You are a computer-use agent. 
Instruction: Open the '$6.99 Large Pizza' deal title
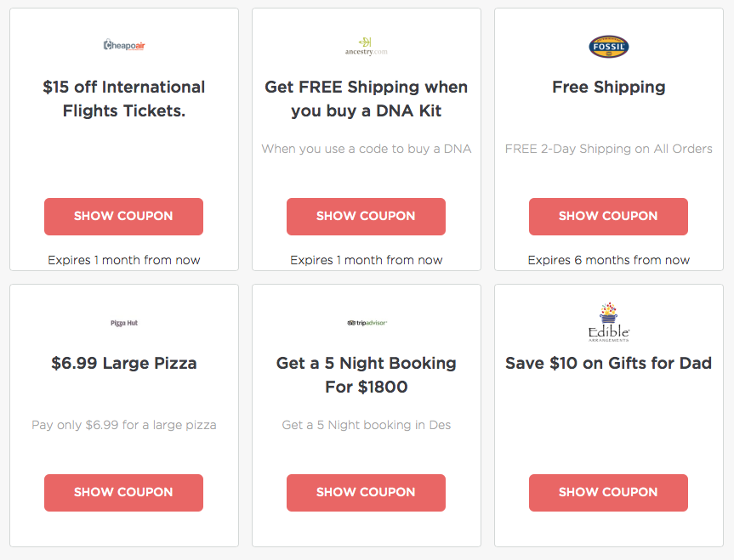click(124, 363)
